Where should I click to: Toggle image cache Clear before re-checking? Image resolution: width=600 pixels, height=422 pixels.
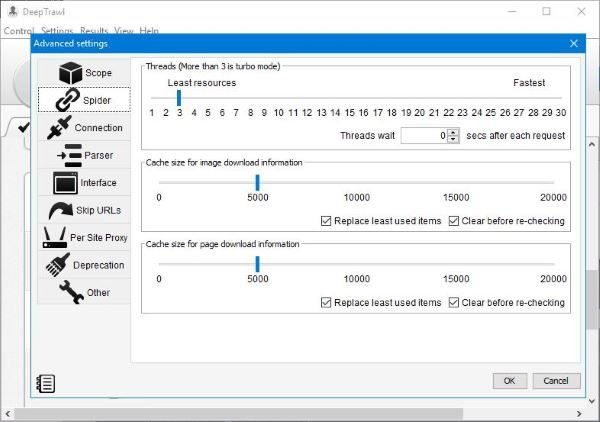pos(453,221)
